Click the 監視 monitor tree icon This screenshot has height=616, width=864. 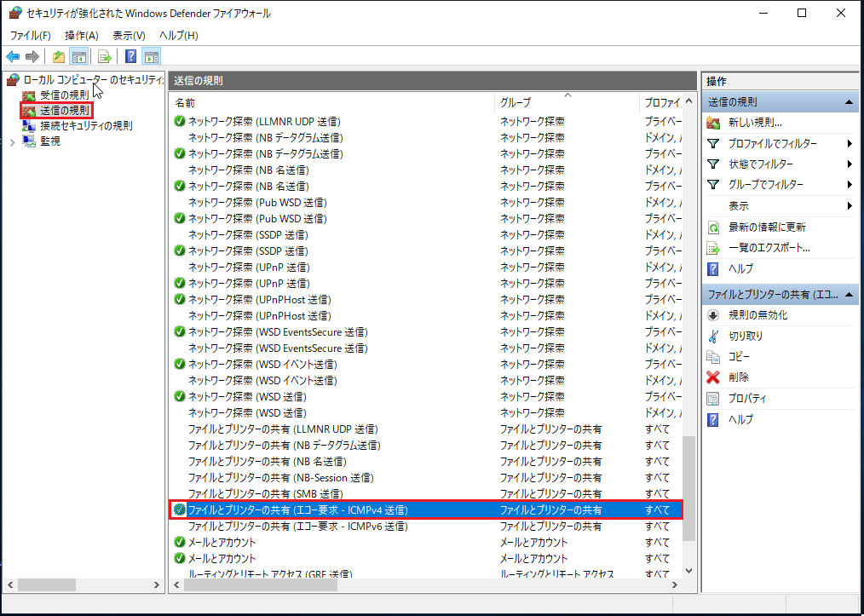click(29, 141)
